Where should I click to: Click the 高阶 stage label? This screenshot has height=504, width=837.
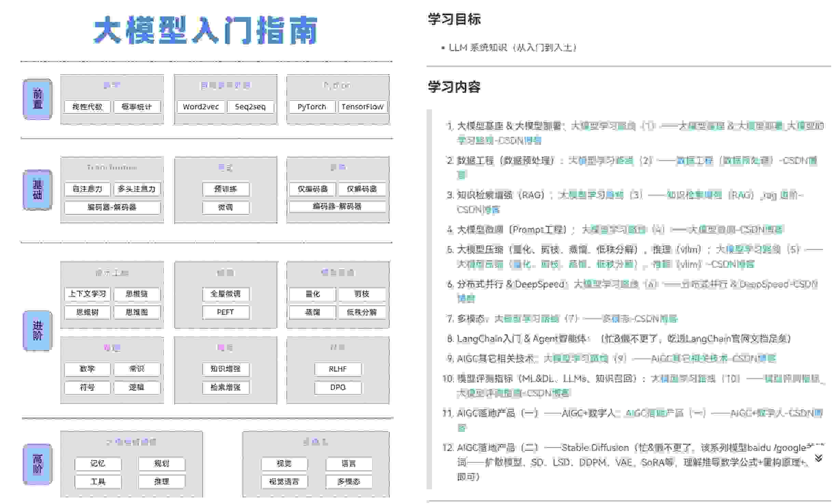[38, 464]
